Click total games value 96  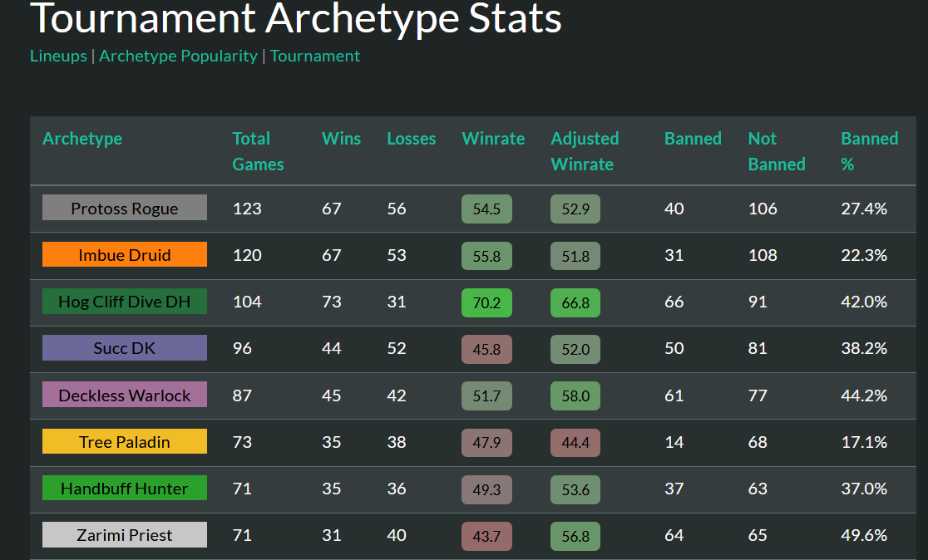[x=242, y=348]
